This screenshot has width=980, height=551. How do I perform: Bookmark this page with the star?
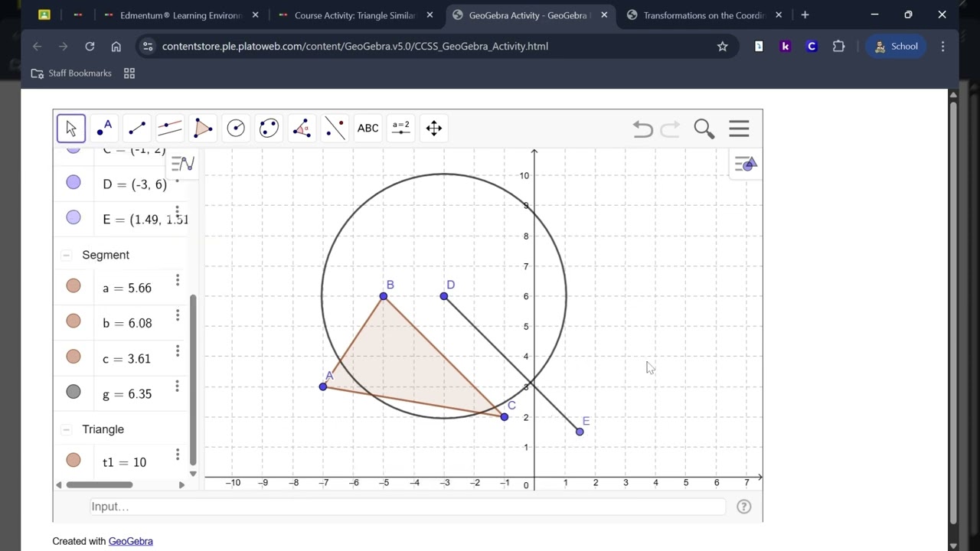tap(722, 46)
